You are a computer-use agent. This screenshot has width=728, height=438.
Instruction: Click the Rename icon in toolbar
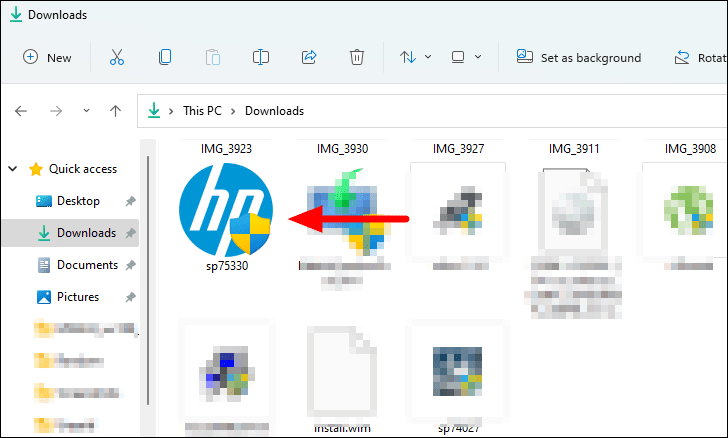point(260,57)
